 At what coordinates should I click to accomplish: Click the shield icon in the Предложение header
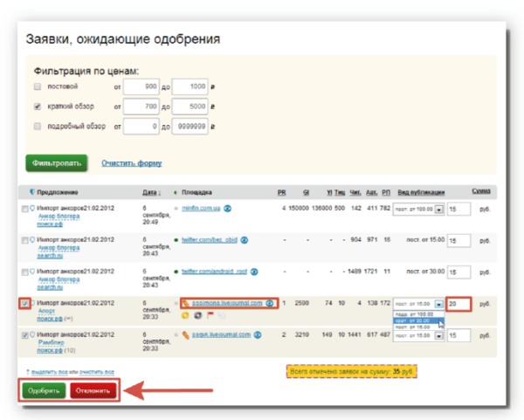(x=32, y=192)
